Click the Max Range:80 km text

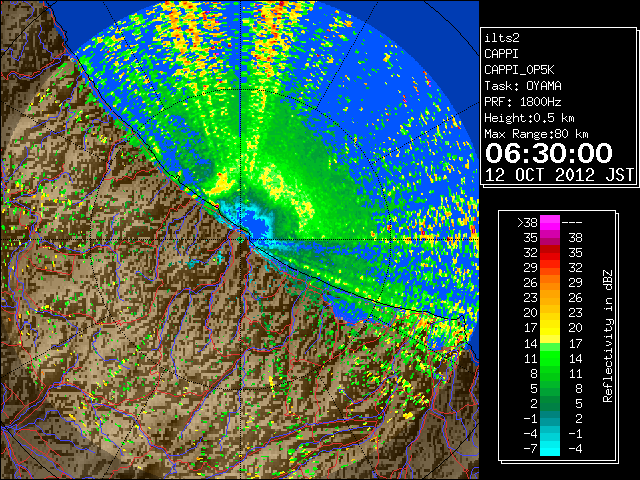(x=536, y=134)
